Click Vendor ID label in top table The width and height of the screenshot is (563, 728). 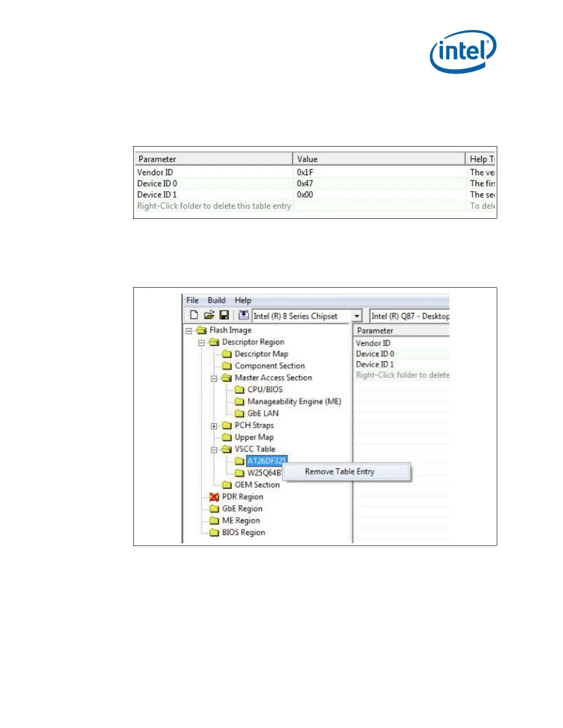coord(155,172)
